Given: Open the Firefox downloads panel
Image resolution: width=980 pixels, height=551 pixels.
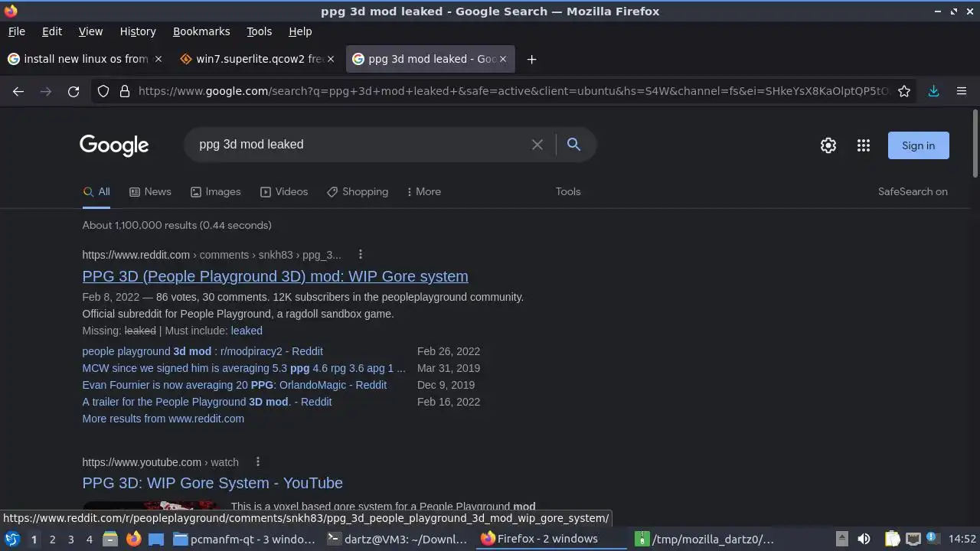Looking at the screenshot, I should coord(933,91).
